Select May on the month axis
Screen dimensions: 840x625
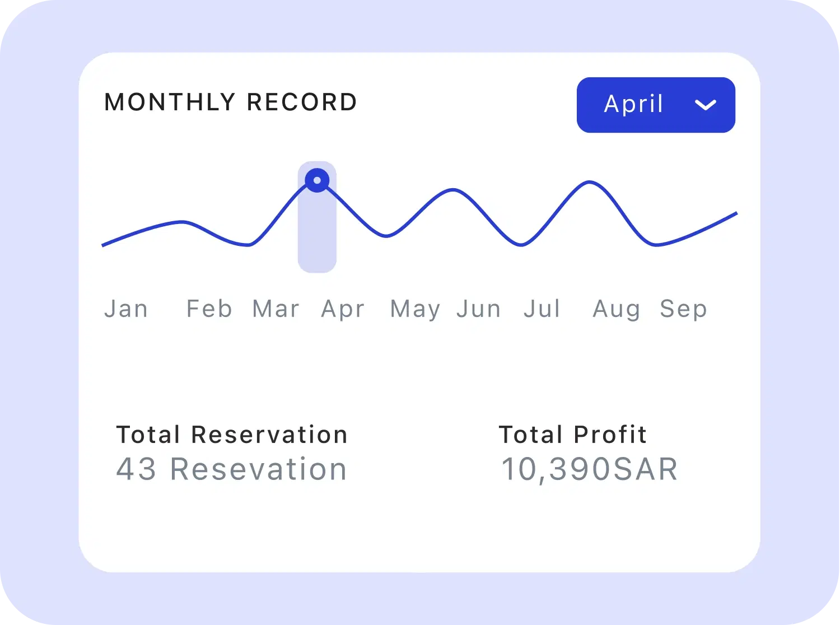click(x=415, y=309)
